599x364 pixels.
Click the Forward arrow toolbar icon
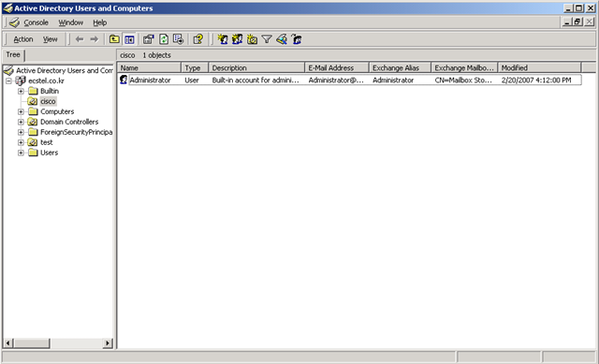[94, 39]
